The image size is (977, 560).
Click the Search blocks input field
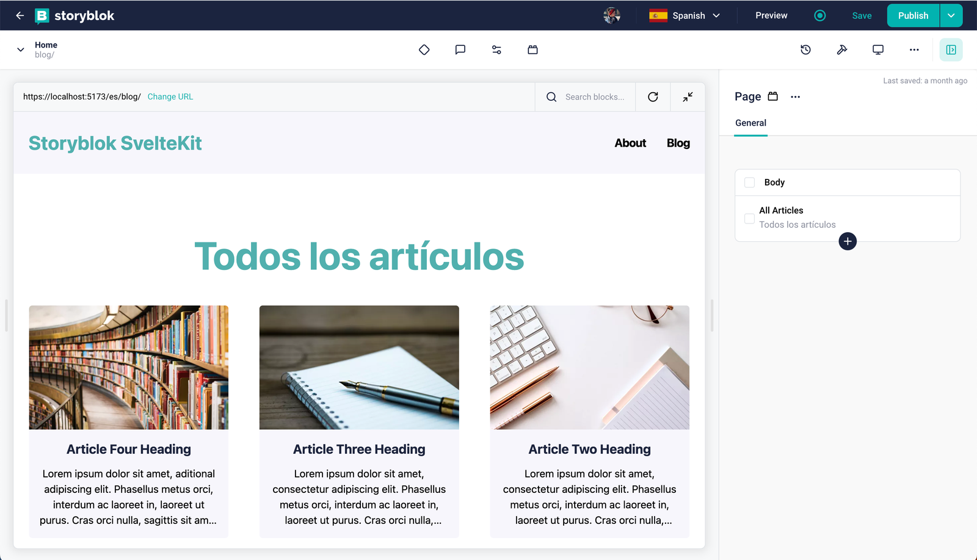tap(595, 97)
